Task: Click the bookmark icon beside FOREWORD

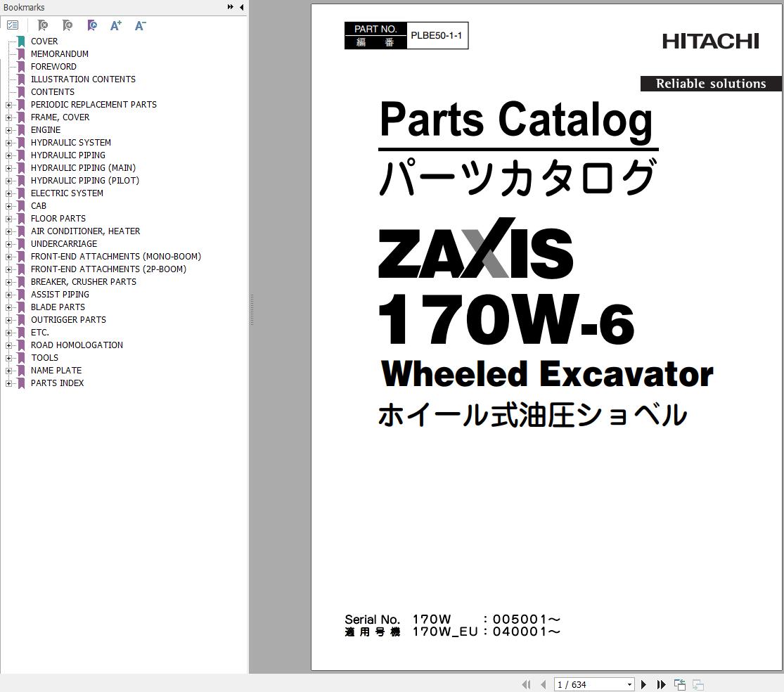Action: tap(22, 67)
